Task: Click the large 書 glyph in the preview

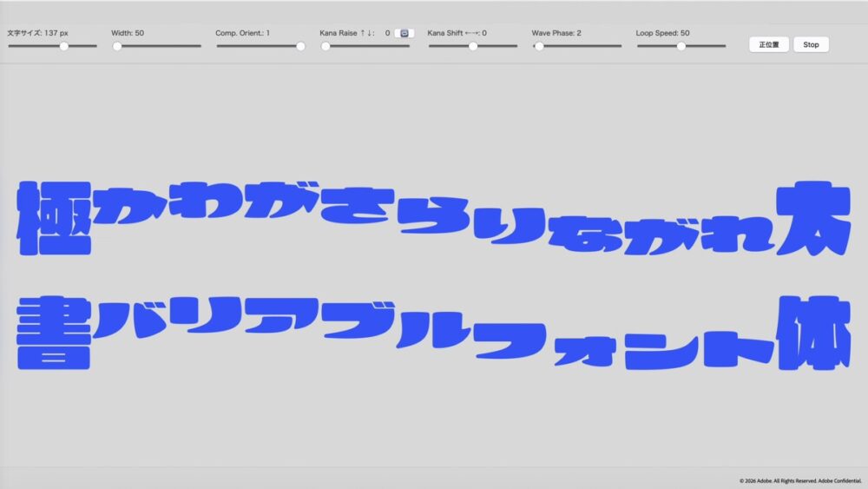Action: (x=55, y=333)
